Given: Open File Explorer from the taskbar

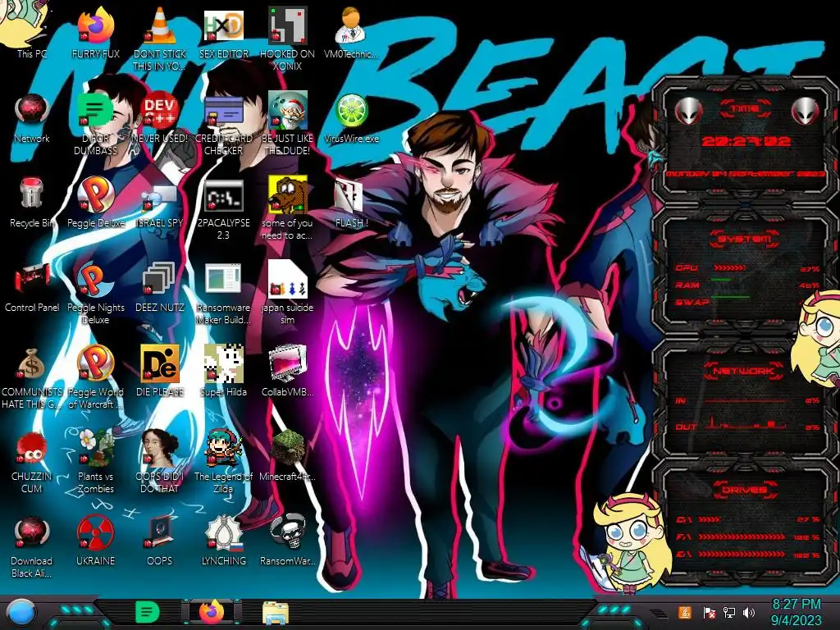Looking at the screenshot, I should 276,612.
